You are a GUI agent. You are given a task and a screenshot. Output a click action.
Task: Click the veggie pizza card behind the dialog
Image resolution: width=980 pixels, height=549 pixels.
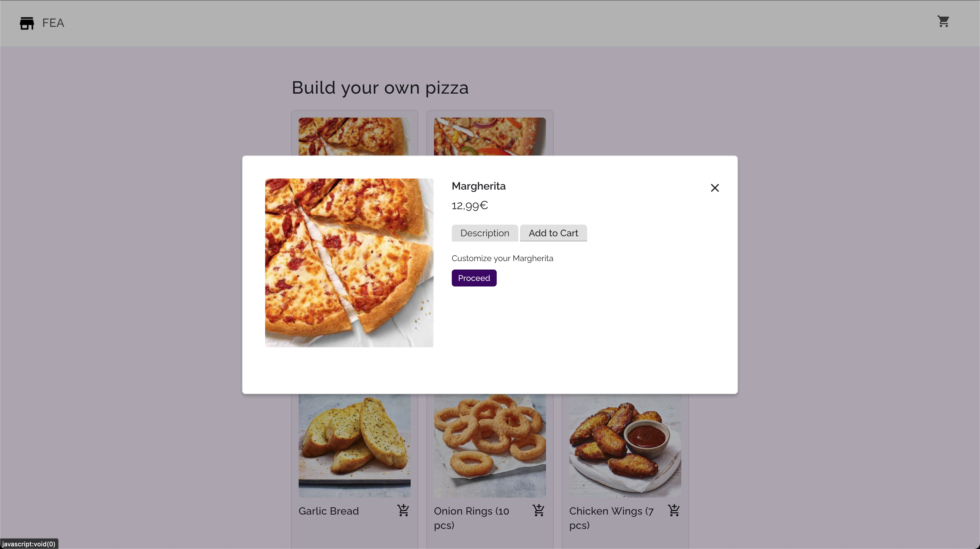pos(490,136)
